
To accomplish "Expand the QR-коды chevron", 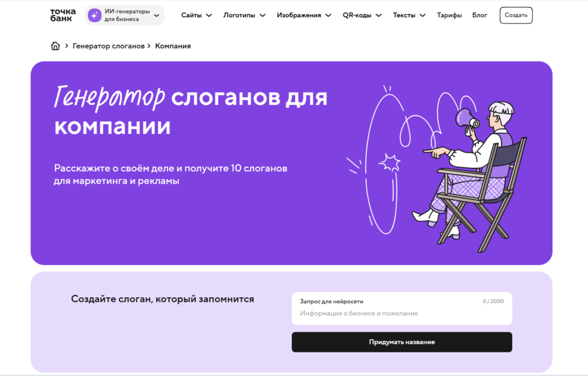I will tap(379, 16).
